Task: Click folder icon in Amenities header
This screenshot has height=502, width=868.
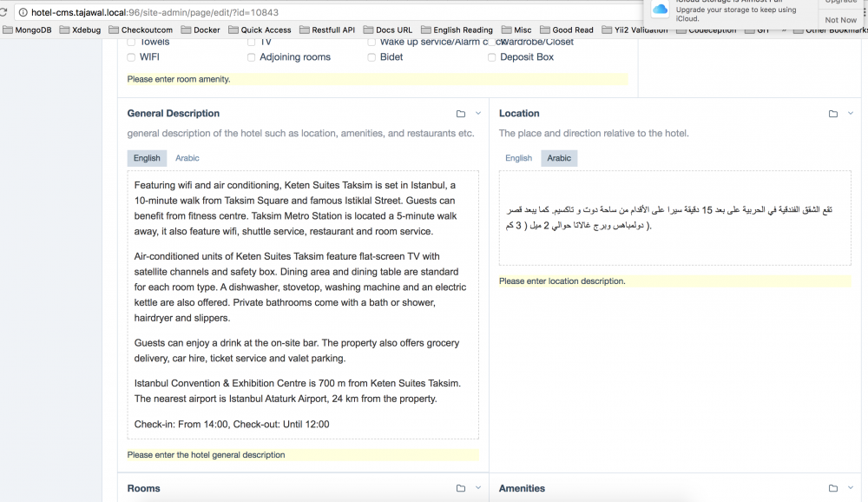Action: point(833,488)
